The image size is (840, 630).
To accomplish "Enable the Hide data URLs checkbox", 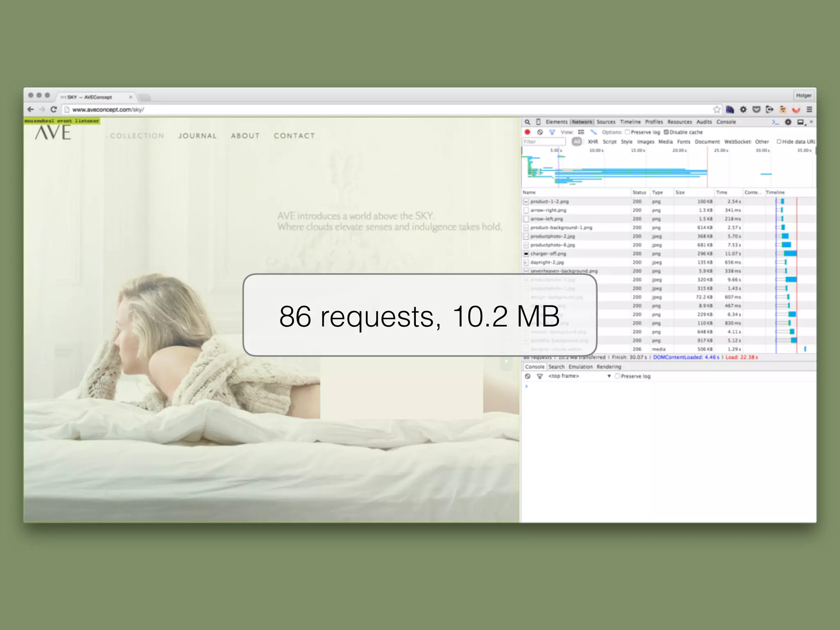I will point(778,142).
